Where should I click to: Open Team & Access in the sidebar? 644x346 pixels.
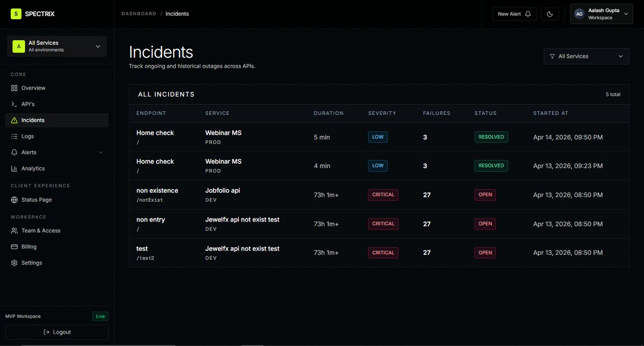pos(57,231)
